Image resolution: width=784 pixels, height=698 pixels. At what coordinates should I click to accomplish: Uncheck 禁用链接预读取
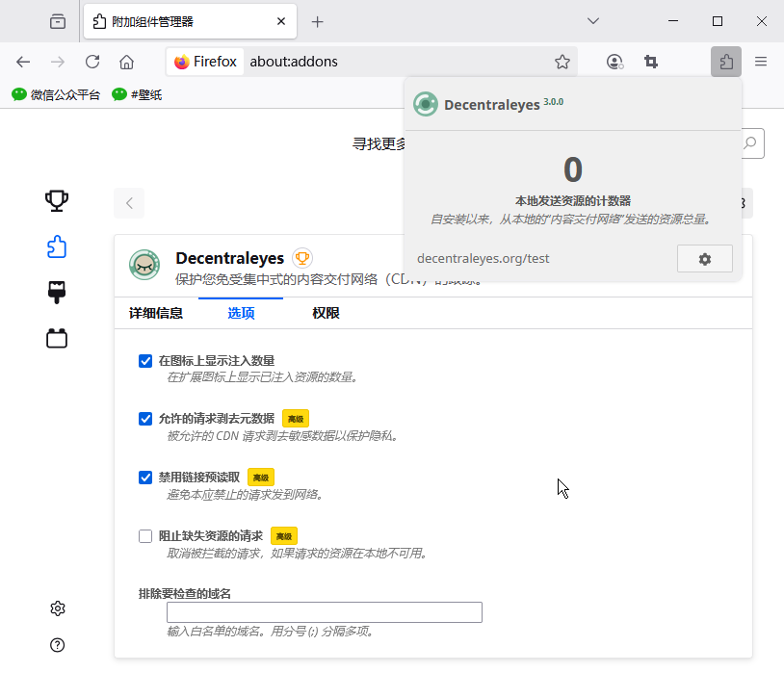[145, 478]
